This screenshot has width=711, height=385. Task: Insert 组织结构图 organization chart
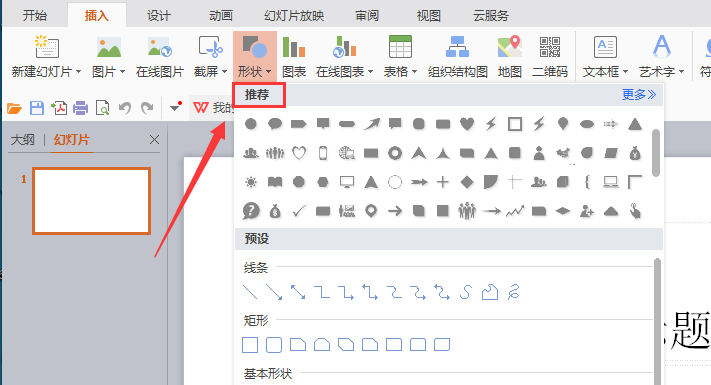458,57
